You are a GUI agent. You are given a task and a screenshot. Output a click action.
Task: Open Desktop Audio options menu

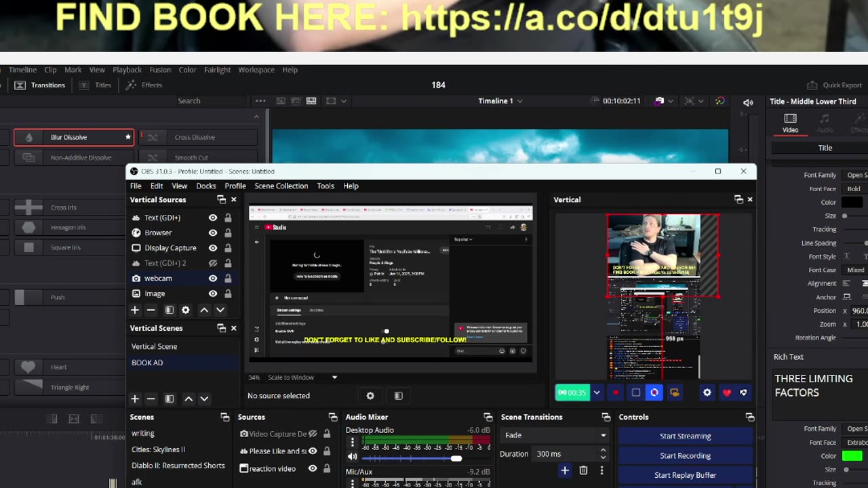352,443
